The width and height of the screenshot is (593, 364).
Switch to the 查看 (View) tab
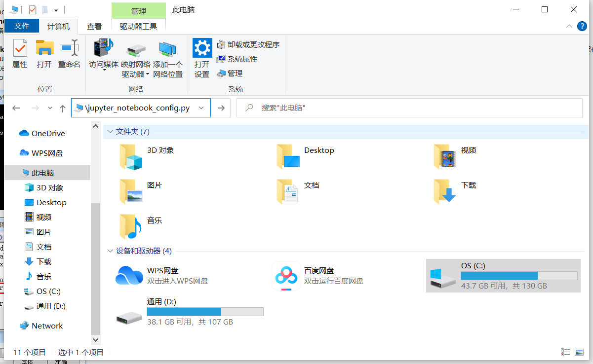94,27
